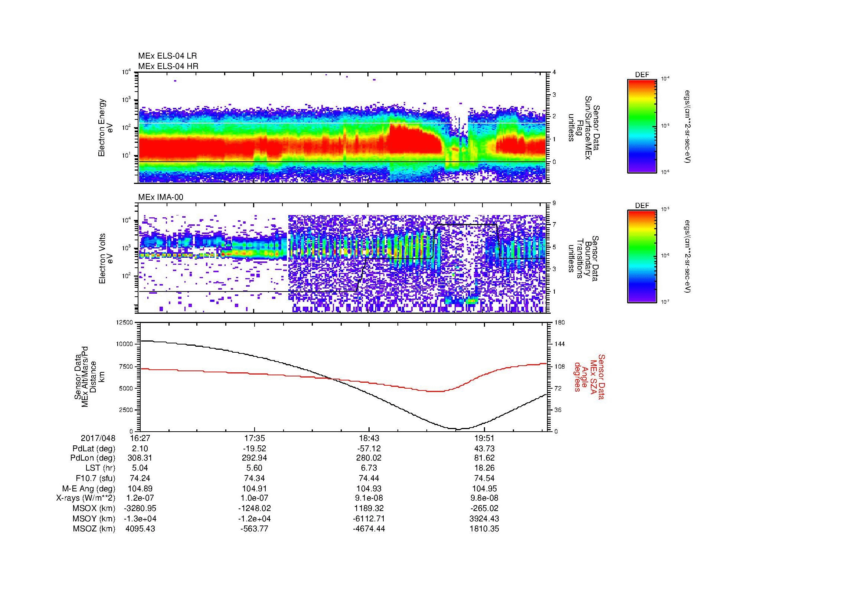868x613 pixels.
Task: Click the '2017/048' date label
Action: (98, 438)
